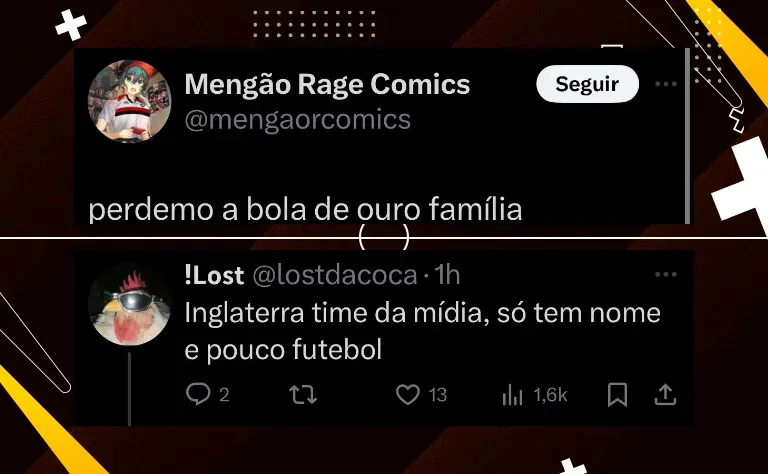View analytics bar chart icon on reply
Image resolution: width=768 pixels, height=474 pixels.
coord(513,395)
